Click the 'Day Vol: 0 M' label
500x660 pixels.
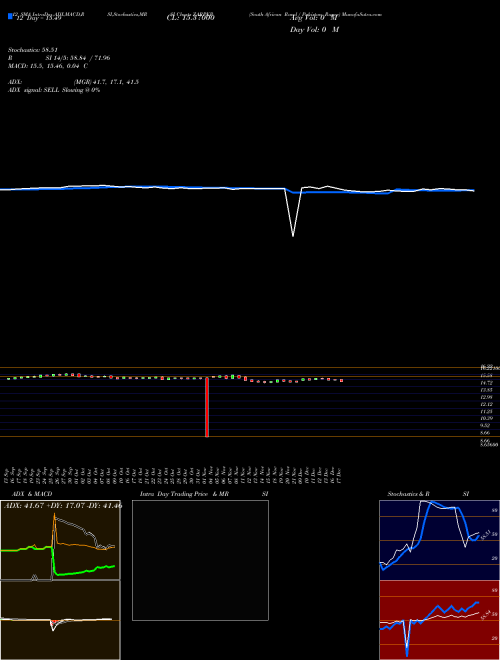click(314, 30)
